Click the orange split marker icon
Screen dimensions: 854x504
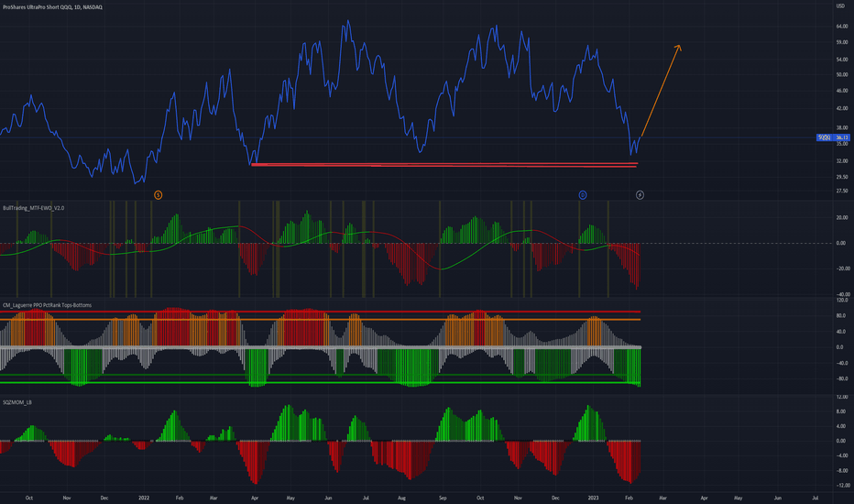(x=158, y=195)
